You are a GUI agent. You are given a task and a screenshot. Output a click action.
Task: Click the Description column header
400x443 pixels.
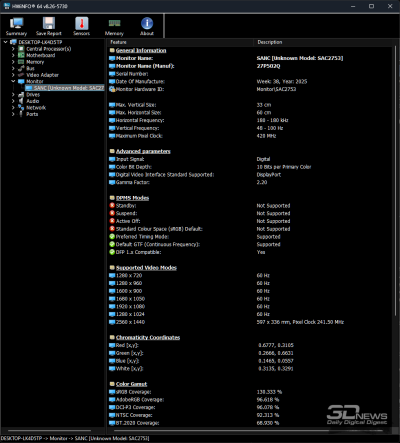323,42
